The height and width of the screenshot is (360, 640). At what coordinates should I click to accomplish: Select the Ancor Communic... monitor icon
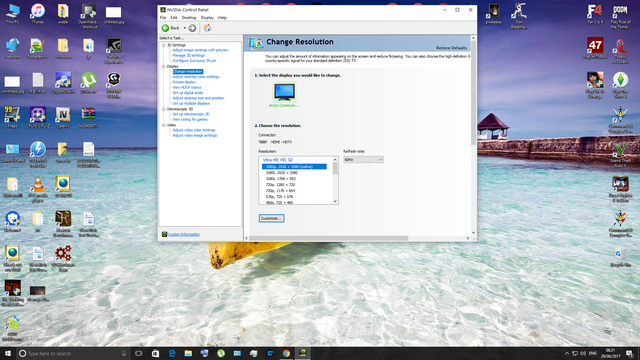(284, 92)
